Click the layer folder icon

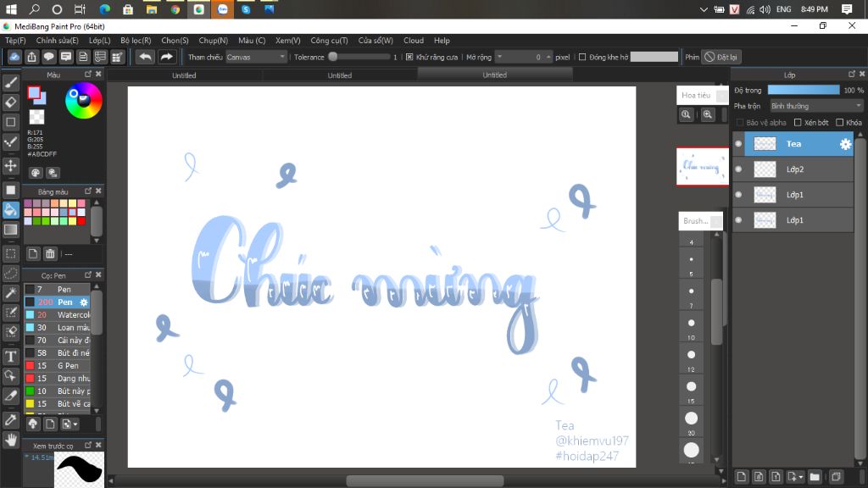click(815, 476)
